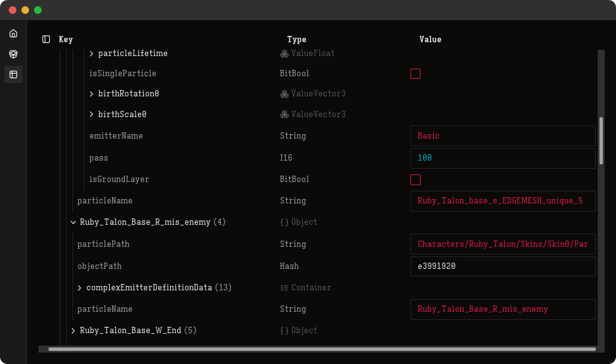Edit the objectPath hash field e3991920
This screenshot has height=364, width=616.
tap(503, 266)
